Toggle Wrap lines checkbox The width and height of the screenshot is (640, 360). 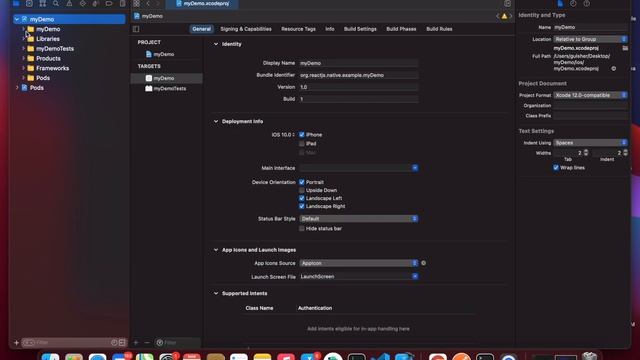tap(556, 168)
